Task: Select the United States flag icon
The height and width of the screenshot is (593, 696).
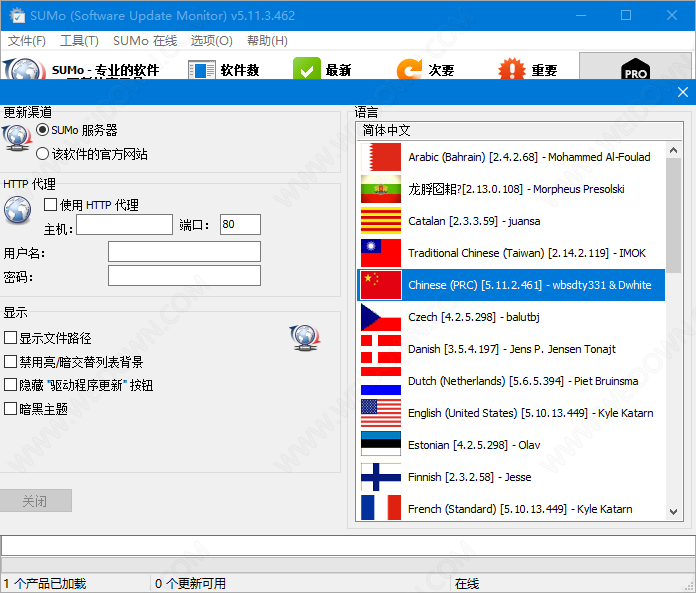Action: pos(381,413)
